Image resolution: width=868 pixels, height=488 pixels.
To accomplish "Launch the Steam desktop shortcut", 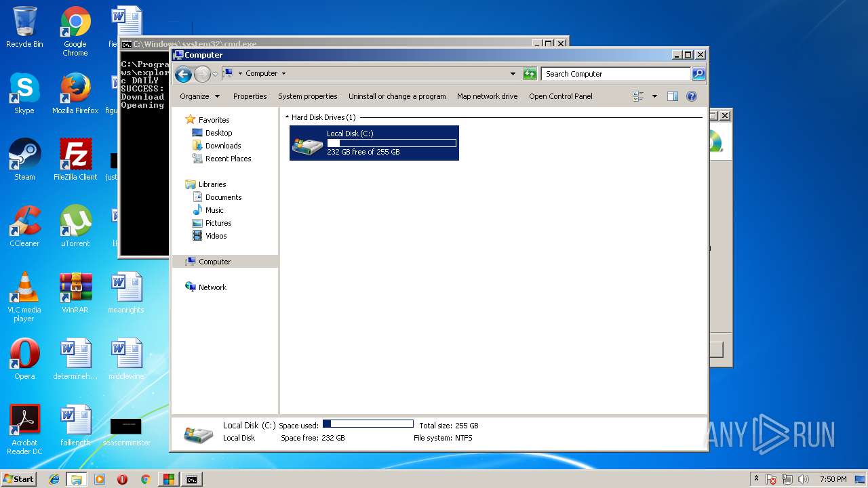I will pos(24,161).
